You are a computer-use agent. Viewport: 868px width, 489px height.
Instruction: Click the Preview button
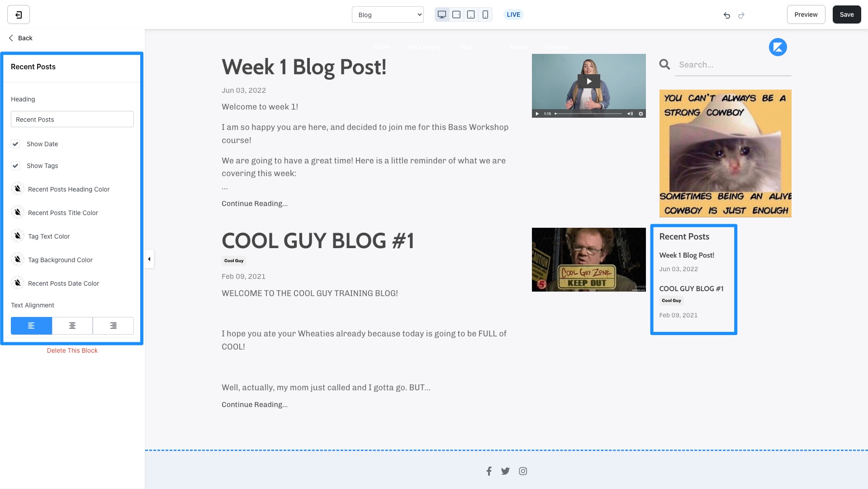[806, 14]
